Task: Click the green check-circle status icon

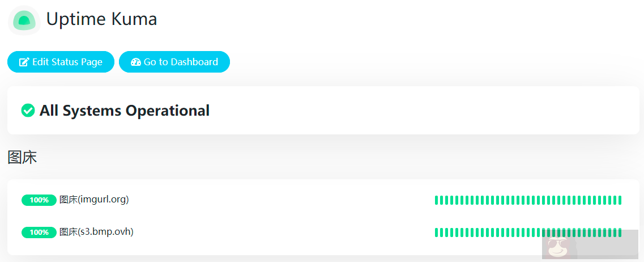Action: coord(28,111)
